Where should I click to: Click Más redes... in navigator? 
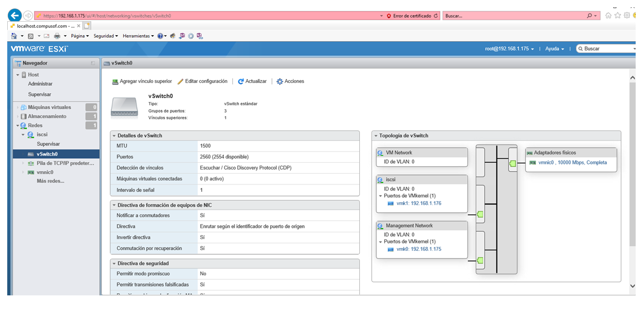click(51, 181)
